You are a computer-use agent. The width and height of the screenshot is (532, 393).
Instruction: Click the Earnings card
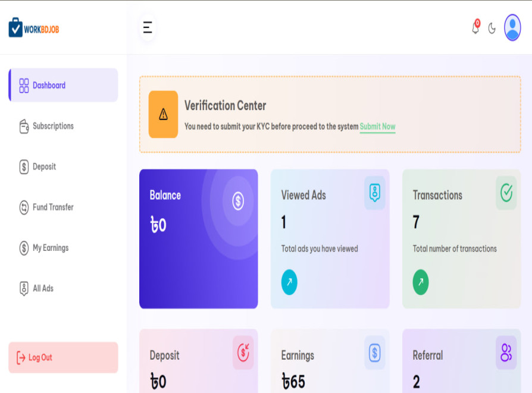(330, 363)
